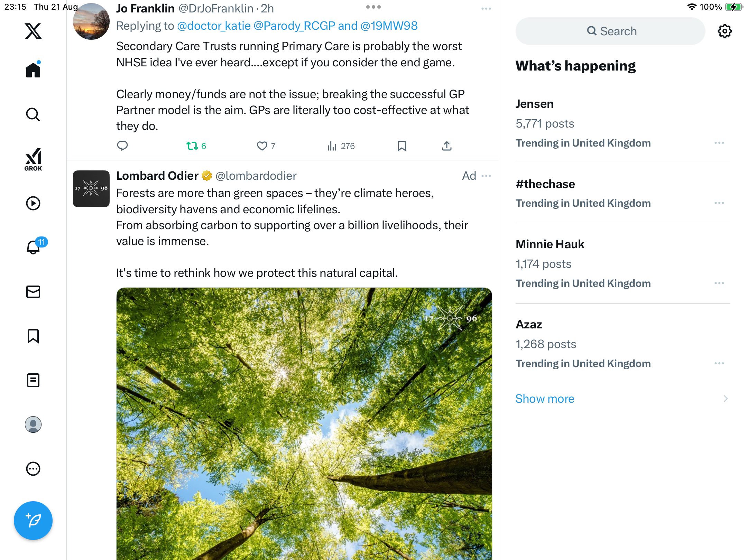This screenshot has width=747, height=560.
Task: Open direct messages envelope icon
Action: click(x=33, y=292)
